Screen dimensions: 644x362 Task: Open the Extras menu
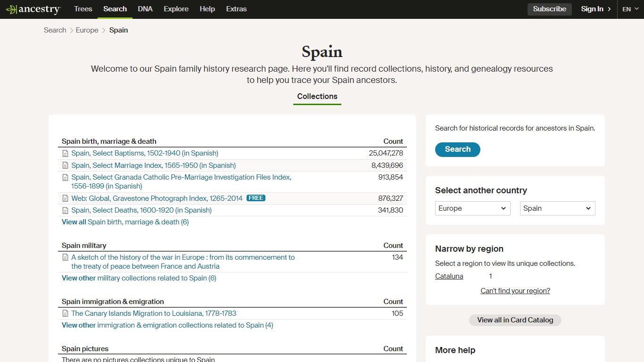[x=236, y=9]
